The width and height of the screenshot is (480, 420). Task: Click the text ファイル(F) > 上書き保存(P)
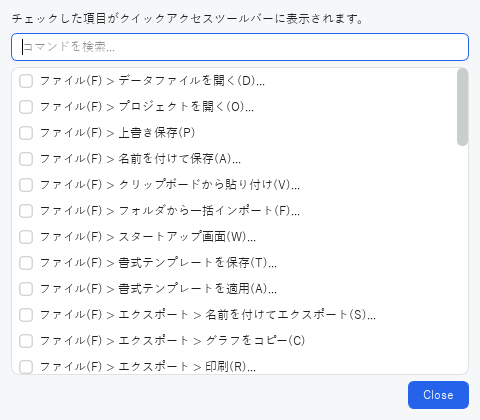tap(117, 133)
